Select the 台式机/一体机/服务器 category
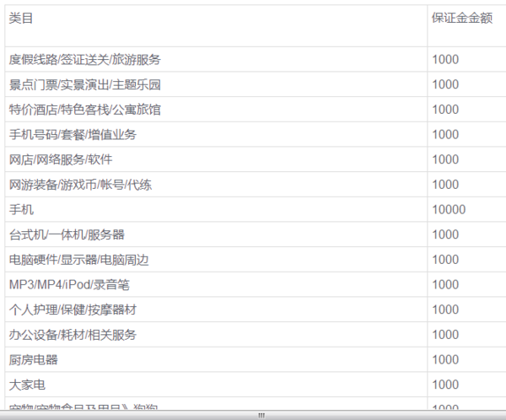Viewport: 506px width, 420px height. (x=67, y=234)
